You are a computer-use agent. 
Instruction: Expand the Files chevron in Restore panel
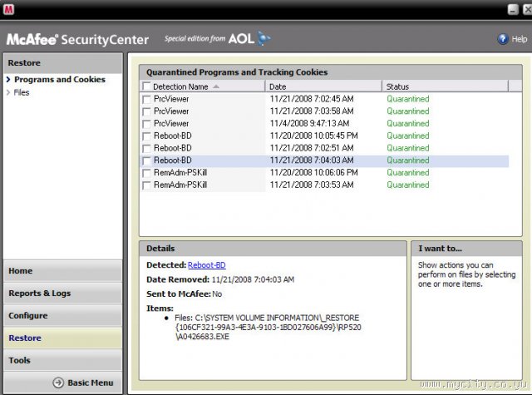pyautogui.click(x=8, y=92)
